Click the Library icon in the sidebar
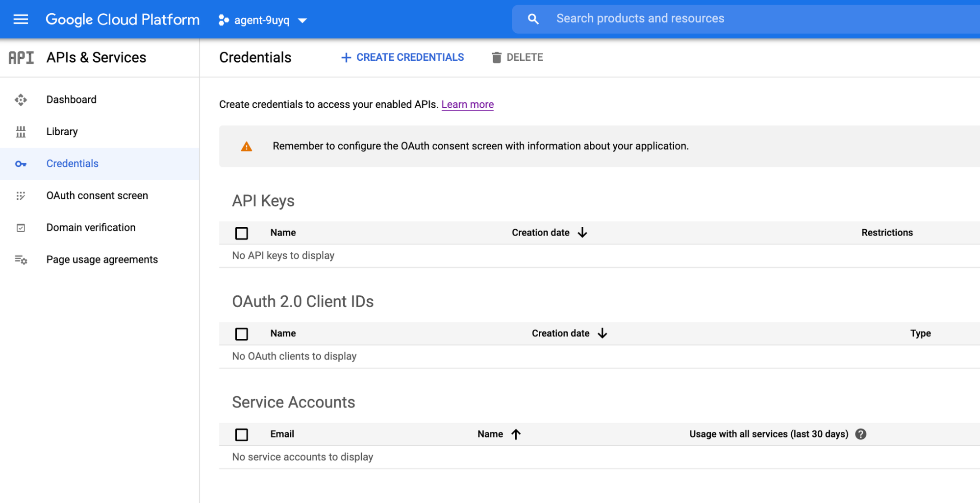 [21, 132]
